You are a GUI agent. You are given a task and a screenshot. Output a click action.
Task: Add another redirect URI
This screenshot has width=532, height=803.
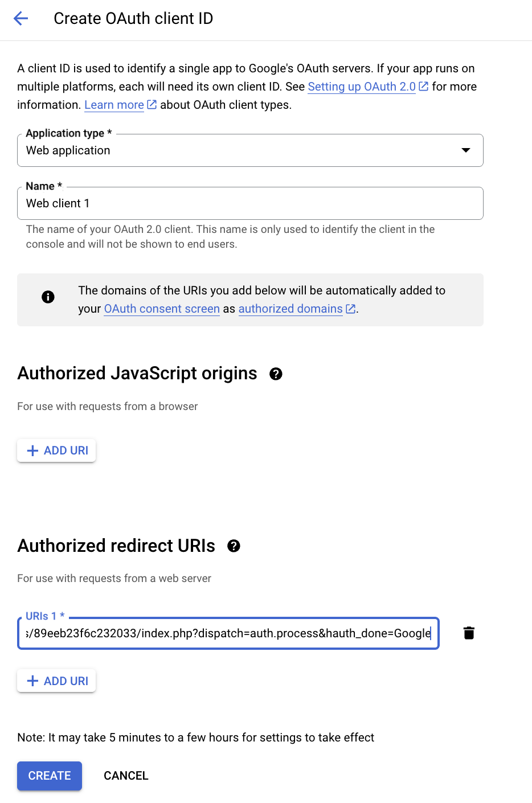pyautogui.click(x=57, y=681)
